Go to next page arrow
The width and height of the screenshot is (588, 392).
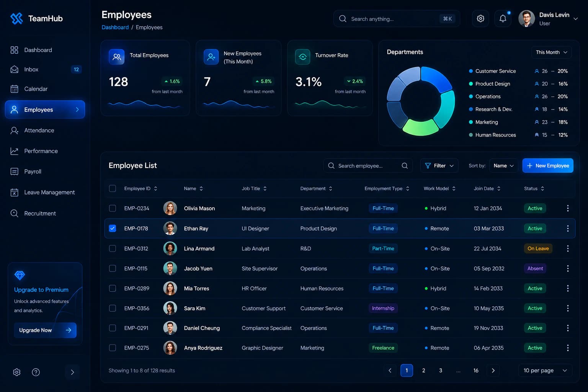493,371
